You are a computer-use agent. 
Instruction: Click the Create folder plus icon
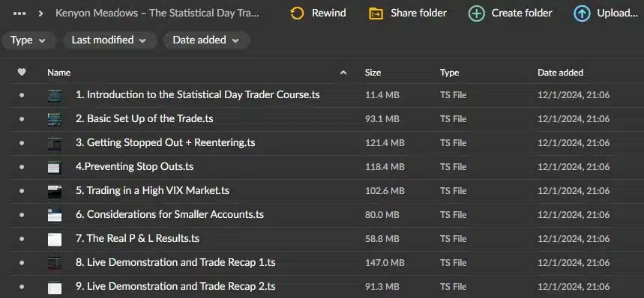tap(476, 13)
